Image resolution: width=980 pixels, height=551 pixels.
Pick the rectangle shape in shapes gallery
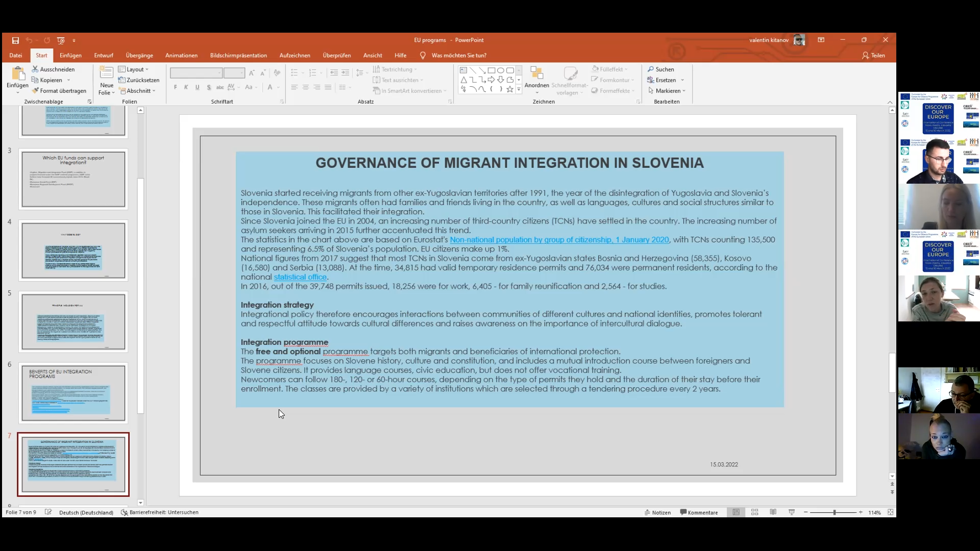click(x=491, y=70)
